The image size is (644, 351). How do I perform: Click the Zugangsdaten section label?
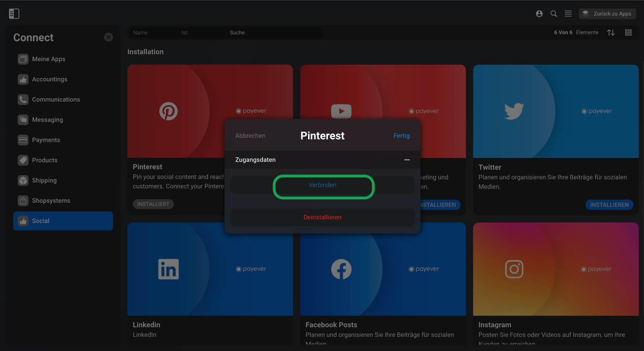point(255,160)
